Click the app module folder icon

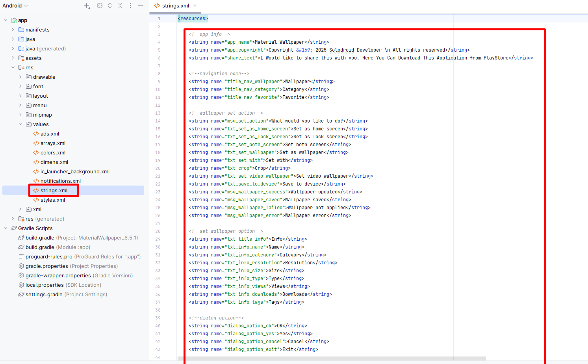(14, 20)
